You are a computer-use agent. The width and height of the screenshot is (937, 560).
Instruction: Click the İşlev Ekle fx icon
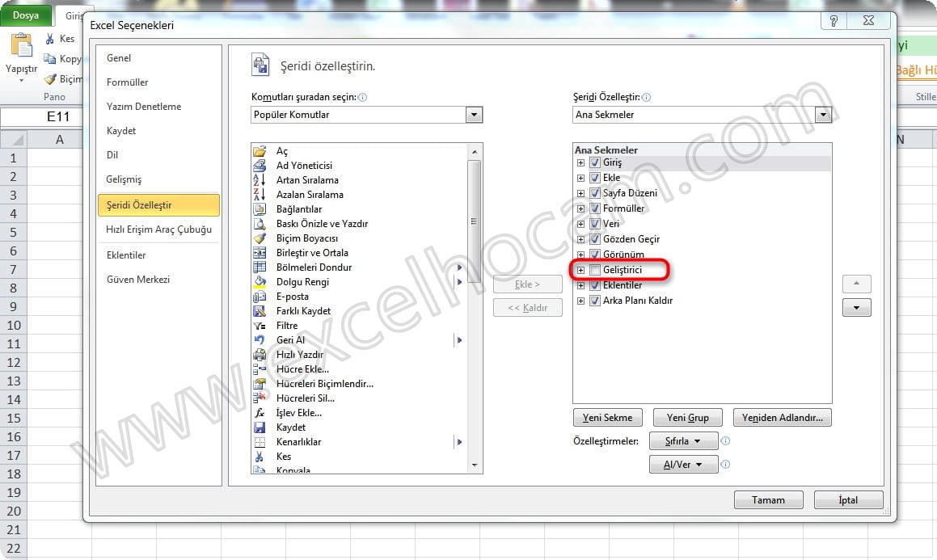[x=260, y=413]
